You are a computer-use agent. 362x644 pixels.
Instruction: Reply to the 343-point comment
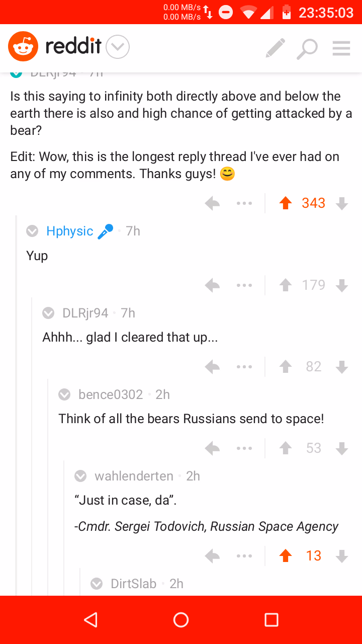click(x=212, y=203)
